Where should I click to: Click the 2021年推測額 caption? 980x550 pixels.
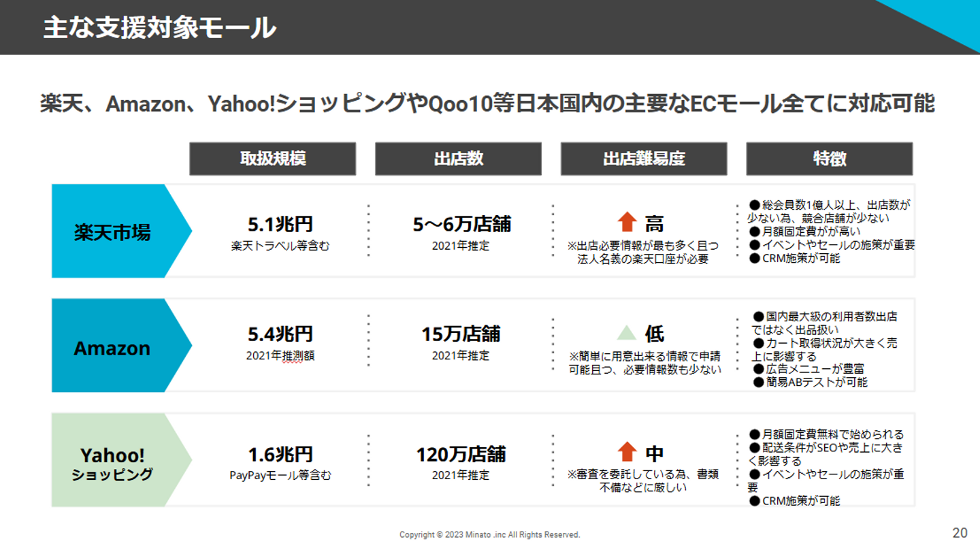tap(280, 356)
